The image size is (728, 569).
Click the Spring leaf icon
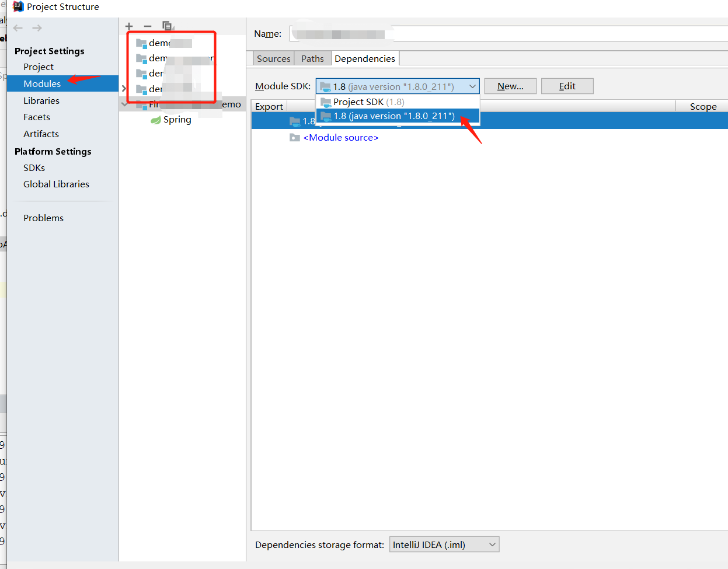(x=155, y=120)
